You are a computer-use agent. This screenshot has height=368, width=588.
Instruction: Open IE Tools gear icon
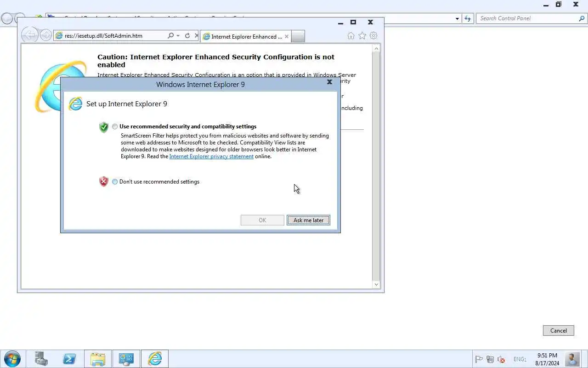click(373, 36)
